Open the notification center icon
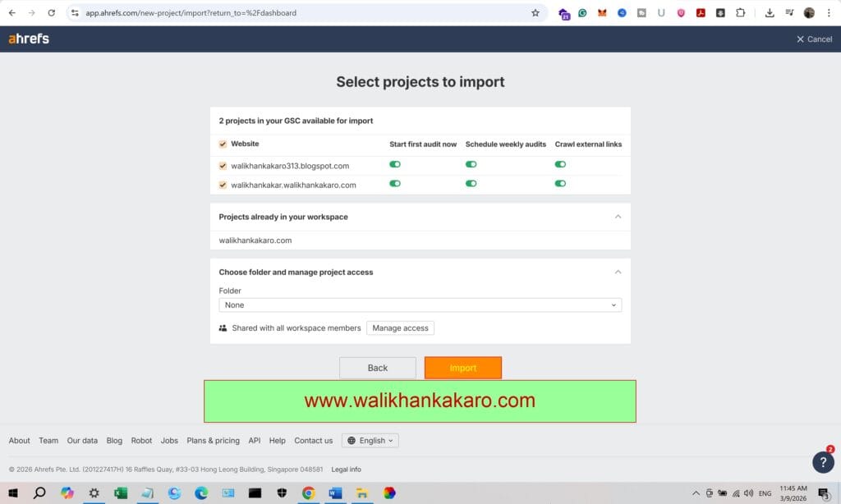This screenshot has height=504, width=841. [823, 493]
